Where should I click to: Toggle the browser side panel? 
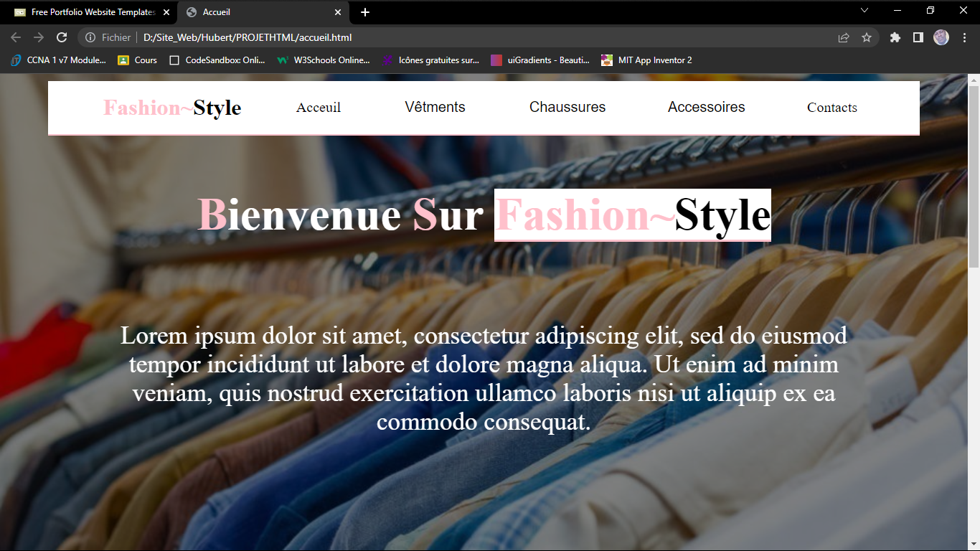[918, 37]
